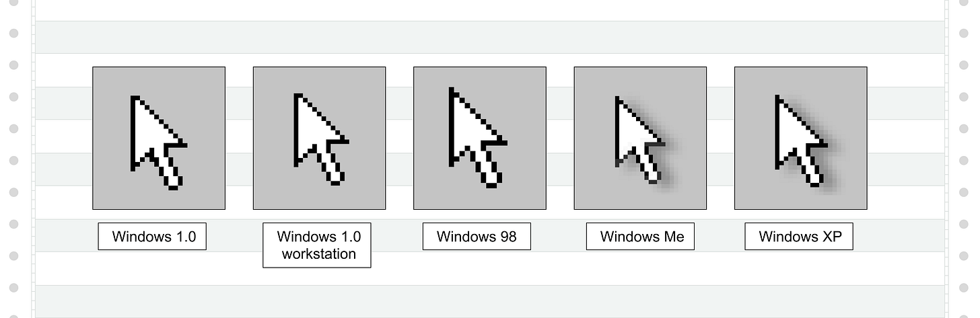
Task: Select the "Windows 1.0 workstation" label box
Action: point(317,245)
